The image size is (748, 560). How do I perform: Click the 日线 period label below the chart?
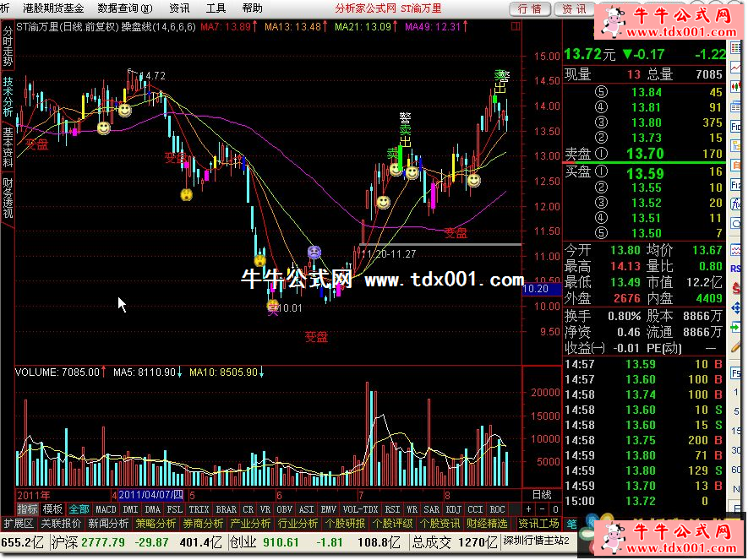pos(542,495)
